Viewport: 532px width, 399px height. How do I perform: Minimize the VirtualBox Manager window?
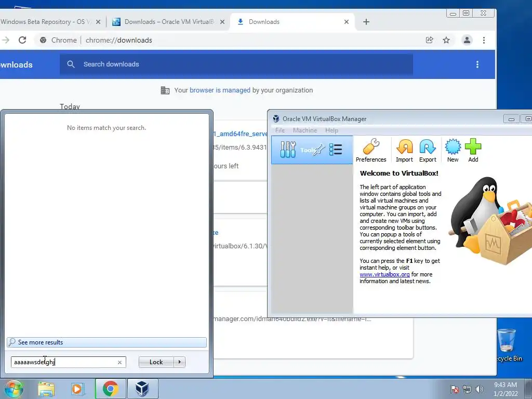click(511, 119)
